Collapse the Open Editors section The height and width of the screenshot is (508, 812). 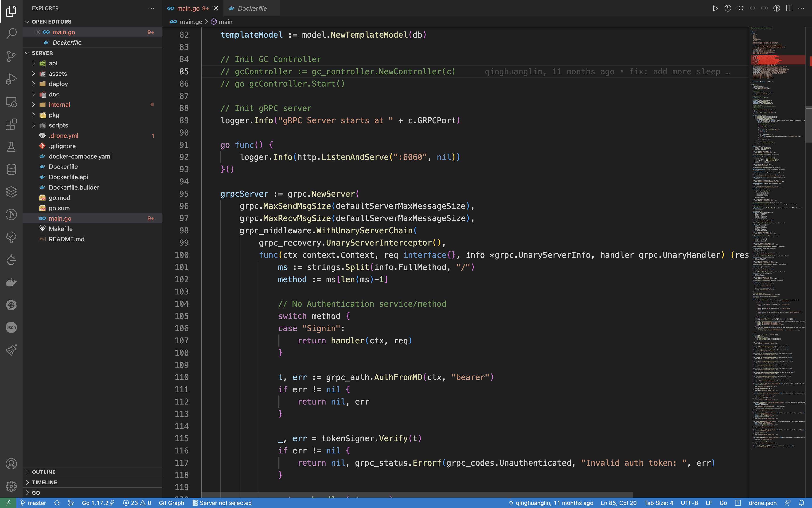pyautogui.click(x=27, y=21)
